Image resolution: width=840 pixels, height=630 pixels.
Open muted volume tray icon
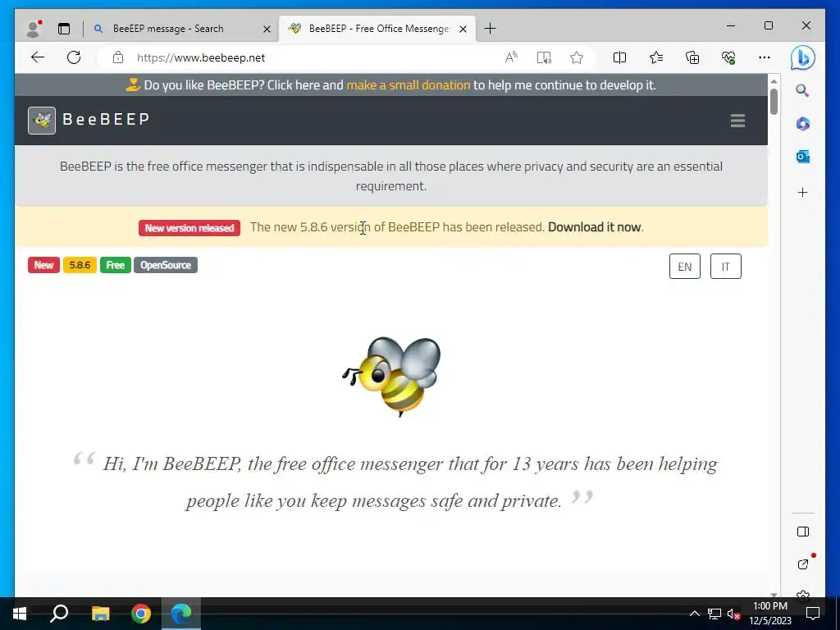click(733, 614)
